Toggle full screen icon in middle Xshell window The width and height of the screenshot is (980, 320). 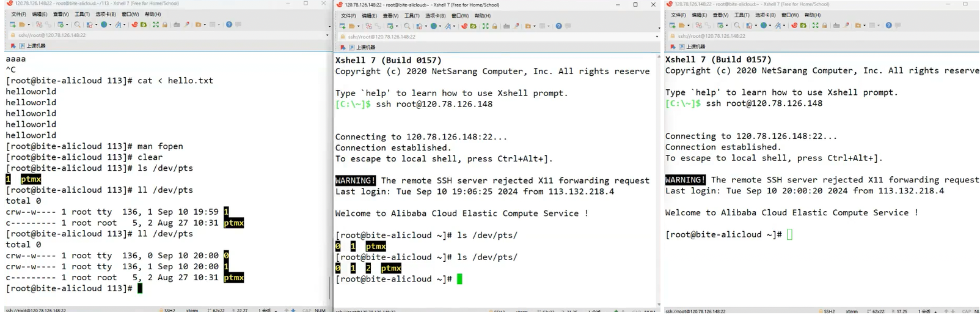(x=485, y=26)
